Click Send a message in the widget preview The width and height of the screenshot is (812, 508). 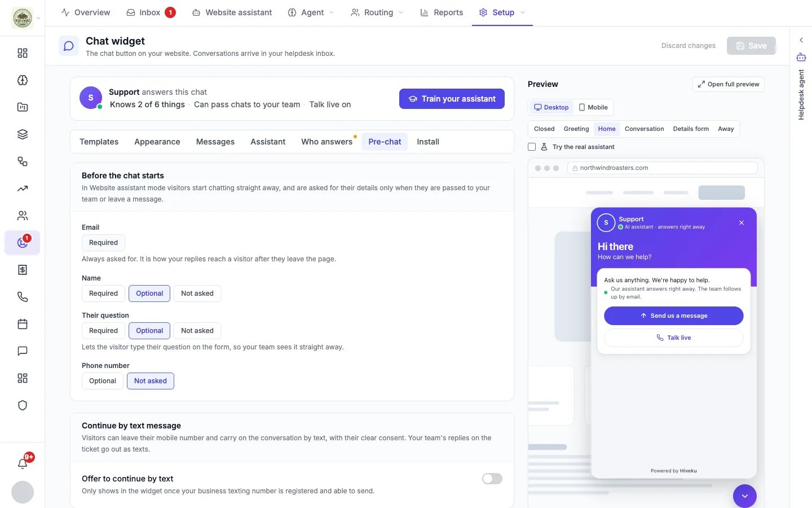(674, 316)
